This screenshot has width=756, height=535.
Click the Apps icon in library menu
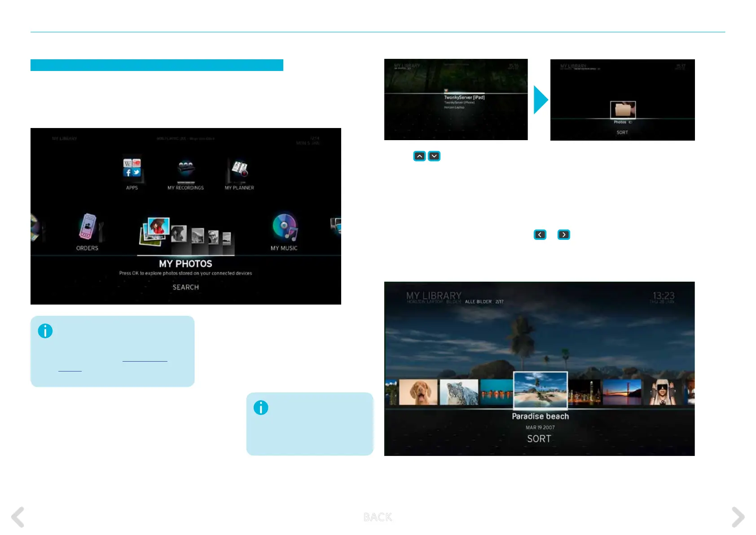[x=132, y=169]
